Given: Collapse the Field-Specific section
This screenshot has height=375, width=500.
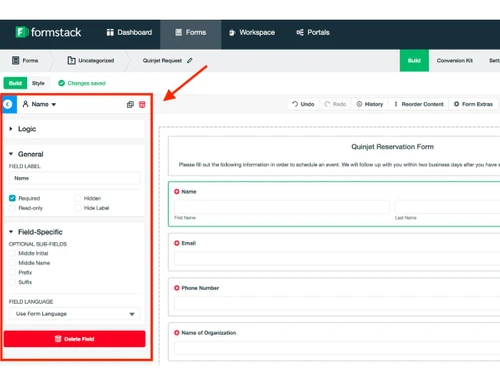Looking at the screenshot, I should [x=36, y=232].
